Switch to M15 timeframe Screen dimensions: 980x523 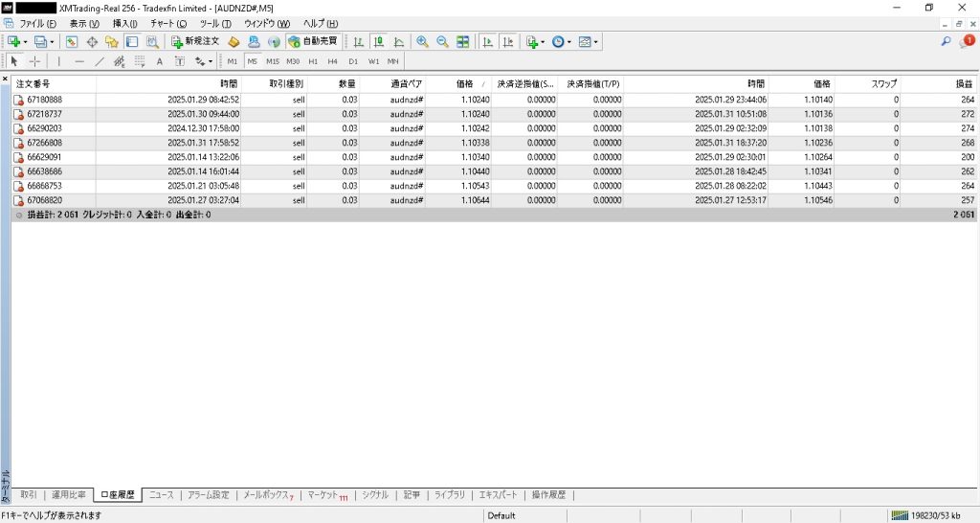pos(273,61)
